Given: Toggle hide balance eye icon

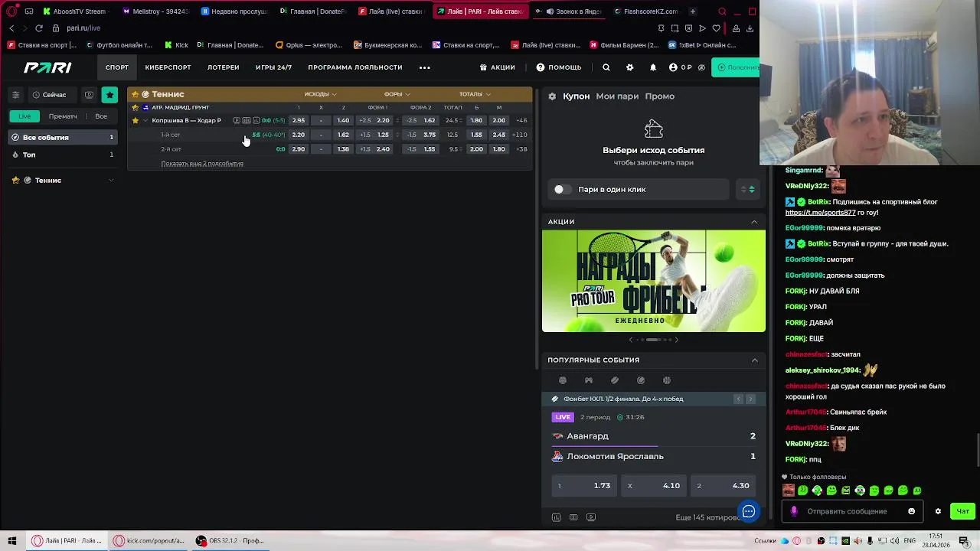Looking at the screenshot, I should pos(701,67).
